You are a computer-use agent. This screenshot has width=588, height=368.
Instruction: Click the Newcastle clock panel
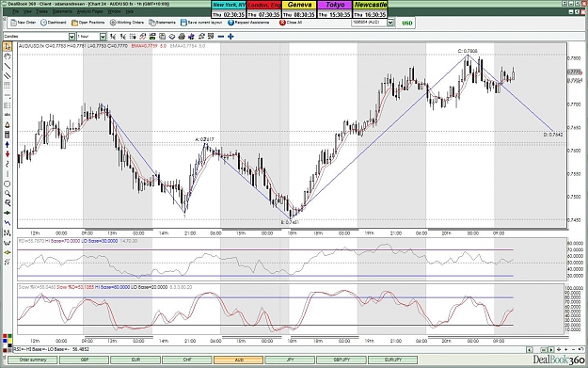370,9
